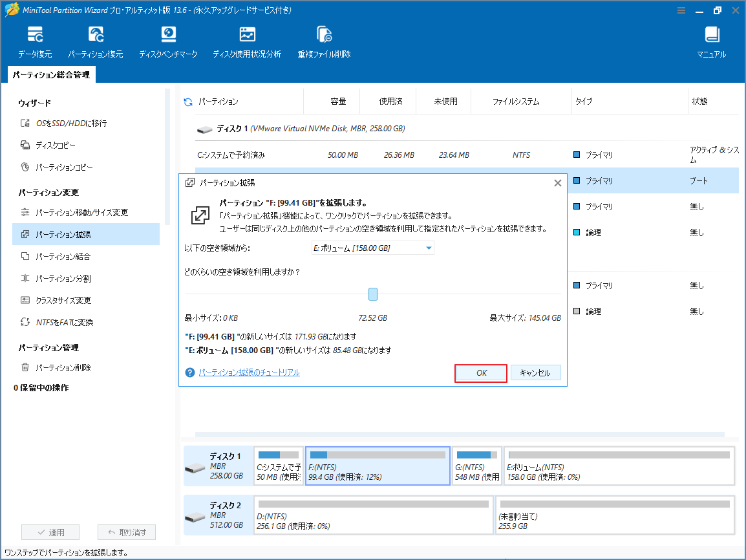Open the hamburger menu in title bar
This screenshot has height=560, width=746.
(681, 10)
